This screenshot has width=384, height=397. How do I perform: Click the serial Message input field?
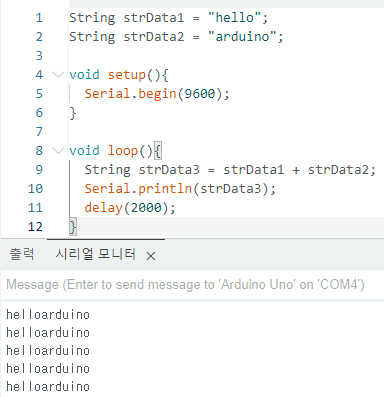(192, 285)
